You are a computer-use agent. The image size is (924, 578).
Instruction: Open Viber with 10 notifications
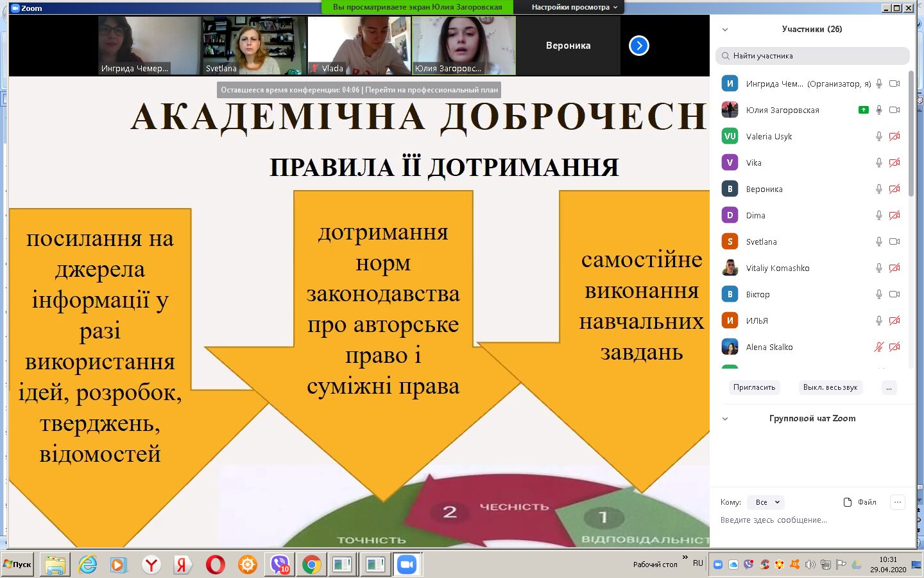[280, 565]
